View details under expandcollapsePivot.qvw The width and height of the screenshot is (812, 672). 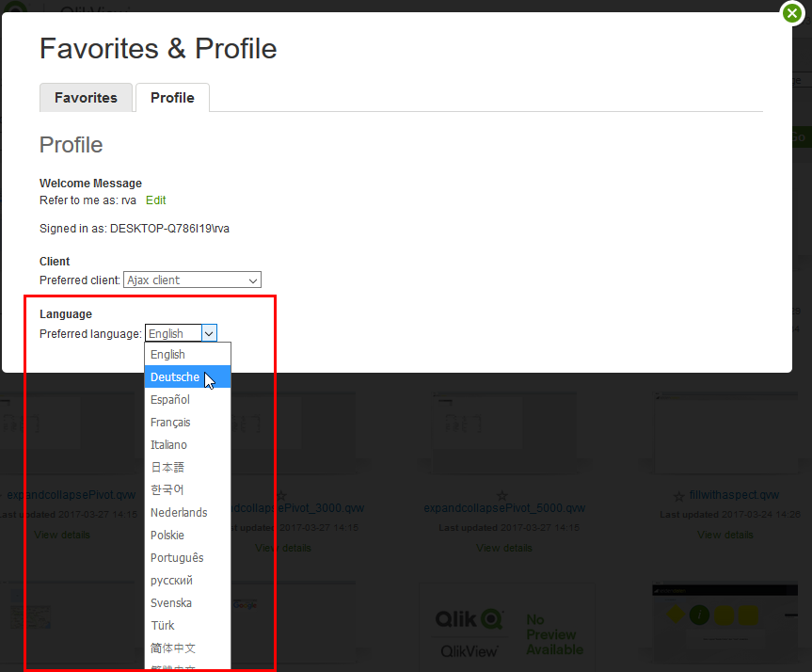tap(61, 535)
